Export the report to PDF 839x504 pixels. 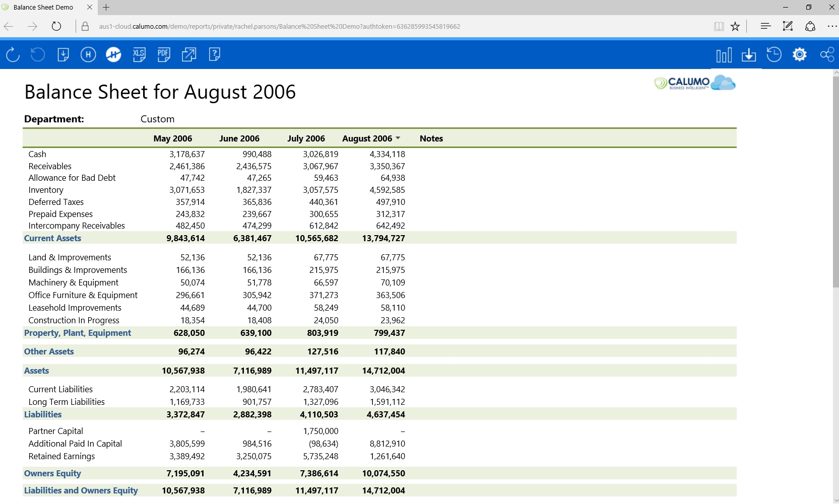164,54
